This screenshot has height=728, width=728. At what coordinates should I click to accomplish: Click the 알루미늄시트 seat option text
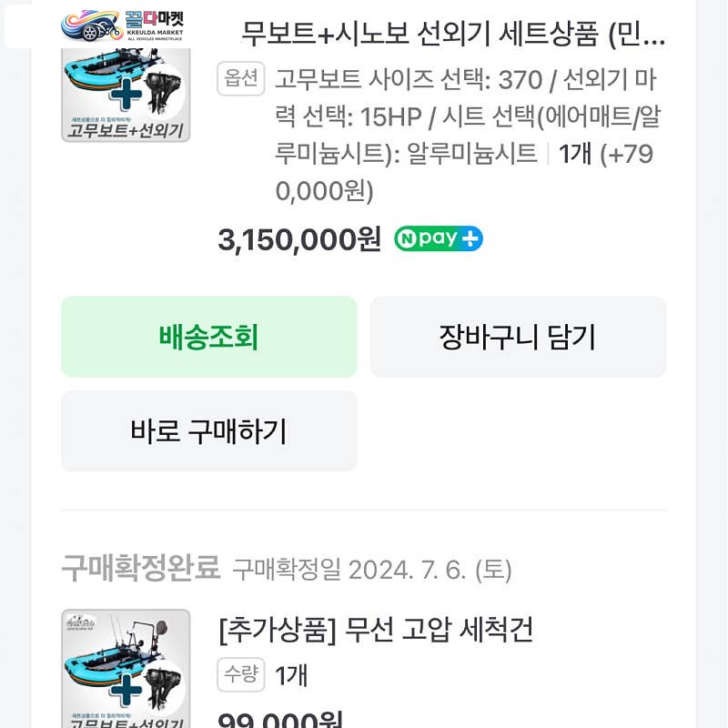(x=471, y=153)
